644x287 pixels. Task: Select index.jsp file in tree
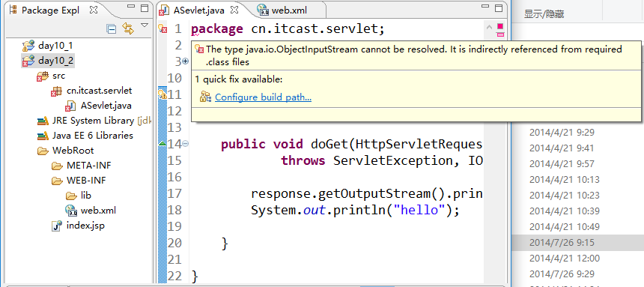(85, 226)
